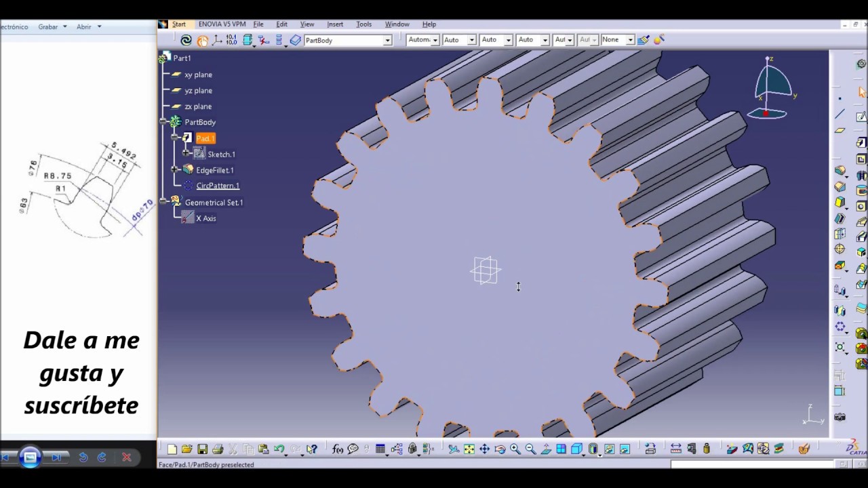Click the Plane tool in the right toolbar
This screenshot has width=868, height=488.
[x=840, y=130]
